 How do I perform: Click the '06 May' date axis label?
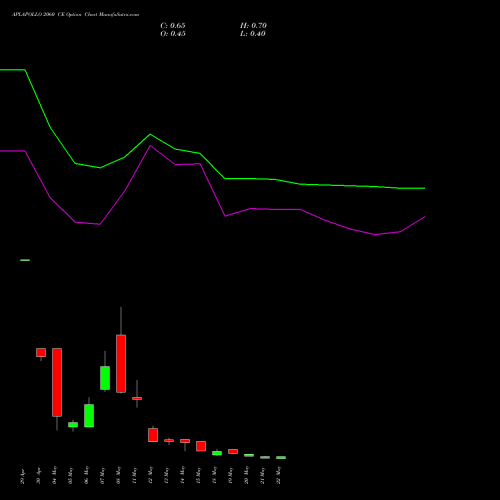[86, 475]
